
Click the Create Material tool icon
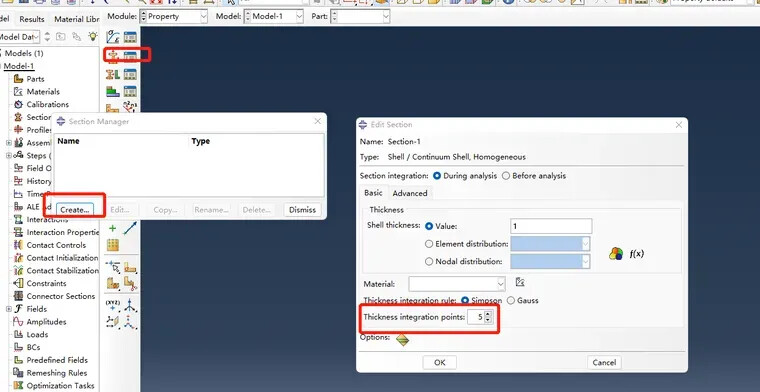click(113, 37)
